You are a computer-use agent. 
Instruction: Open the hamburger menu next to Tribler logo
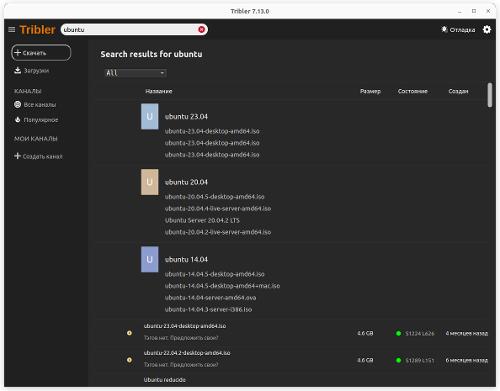click(x=12, y=30)
